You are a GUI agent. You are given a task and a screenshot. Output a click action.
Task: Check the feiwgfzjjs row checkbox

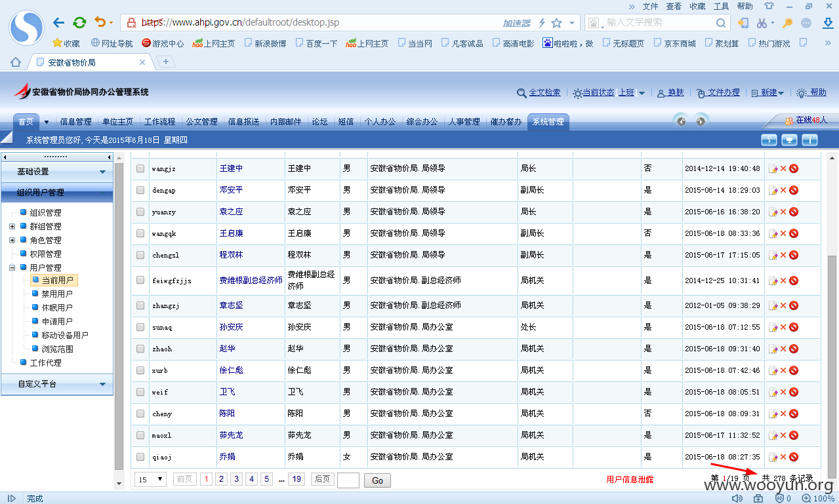pos(140,281)
